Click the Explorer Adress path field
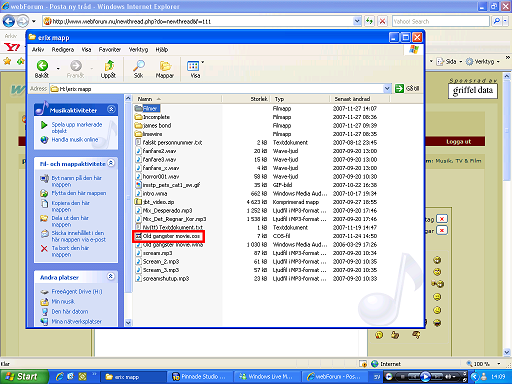This screenshot has height=384, width=512. coord(217,89)
